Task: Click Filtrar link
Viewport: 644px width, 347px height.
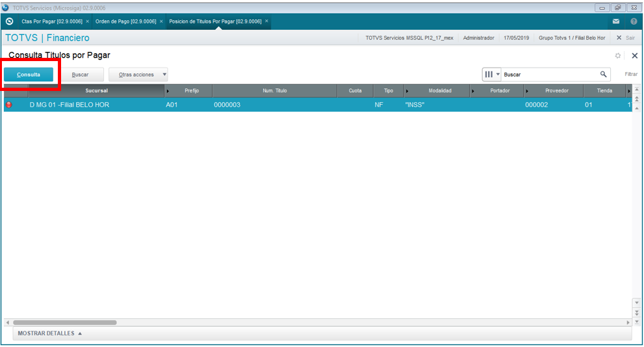Action: click(x=631, y=74)
